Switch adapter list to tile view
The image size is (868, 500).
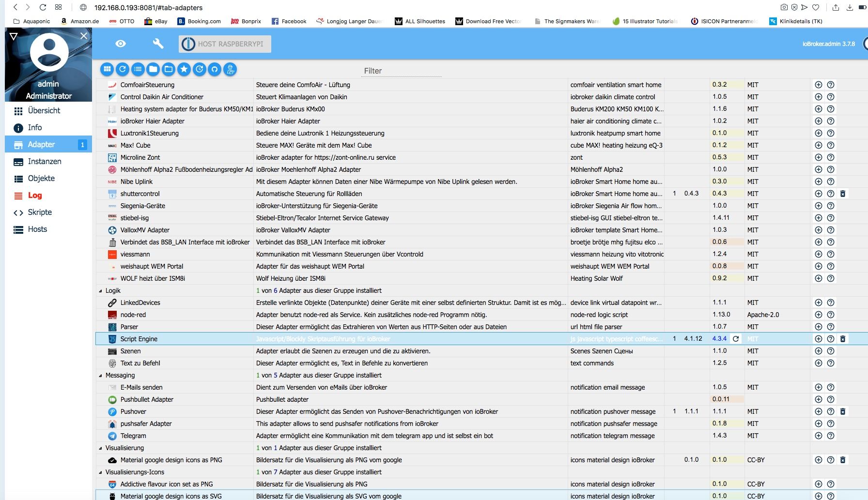[x=107, y=69]
